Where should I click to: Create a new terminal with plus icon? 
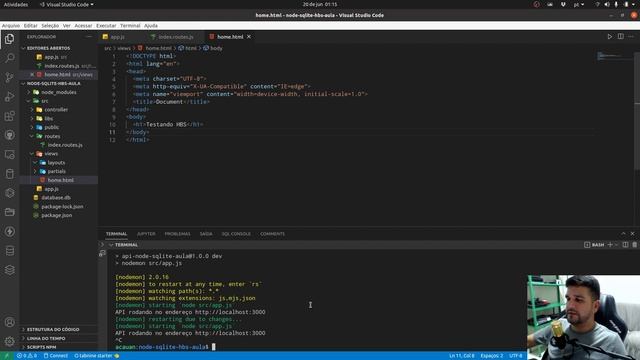[610, 244]
